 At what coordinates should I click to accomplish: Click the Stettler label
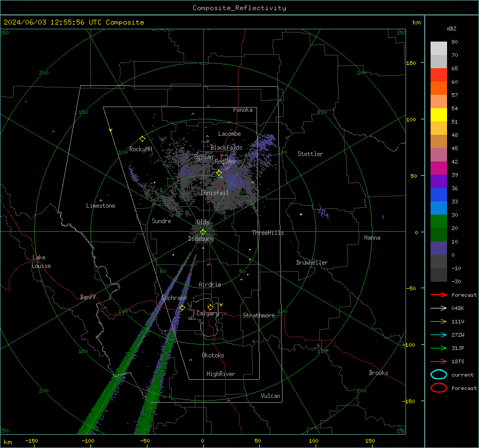tap(310, 154)
